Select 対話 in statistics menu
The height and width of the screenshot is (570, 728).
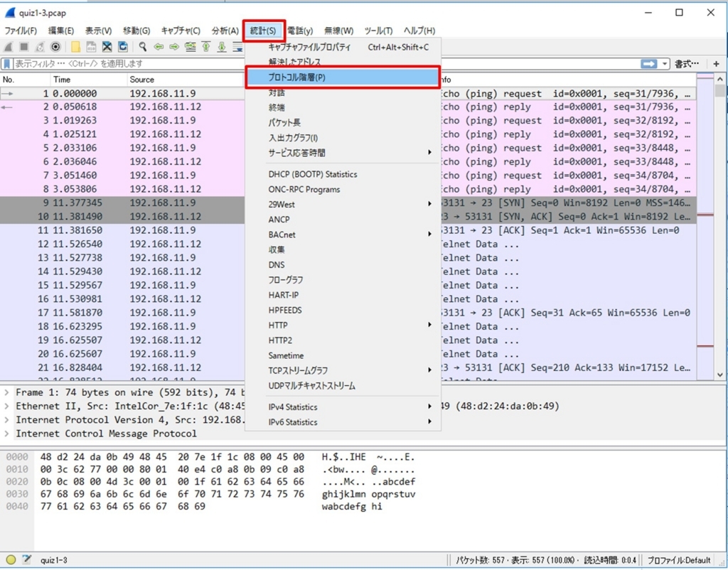(x=343, y=93)
